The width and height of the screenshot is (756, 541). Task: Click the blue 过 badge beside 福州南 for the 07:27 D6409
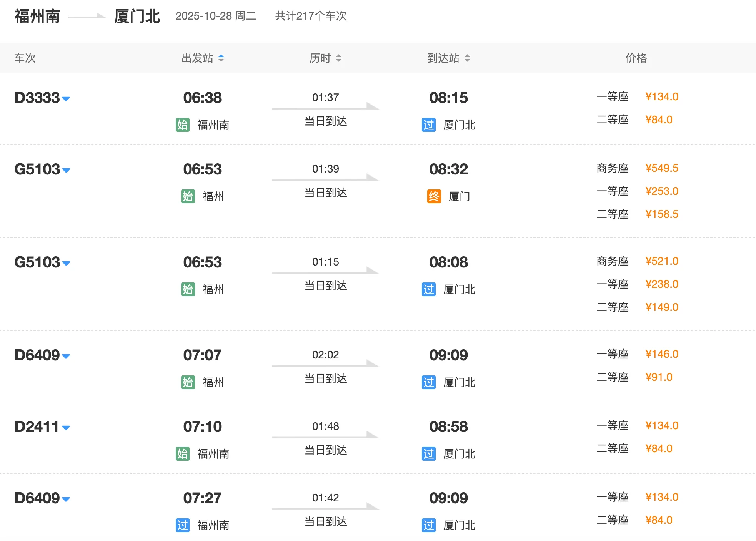183,525
